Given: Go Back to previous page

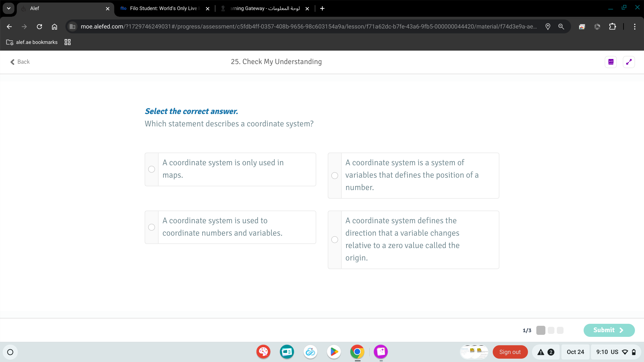Looking at the screenshot, I should coord(20,62).
